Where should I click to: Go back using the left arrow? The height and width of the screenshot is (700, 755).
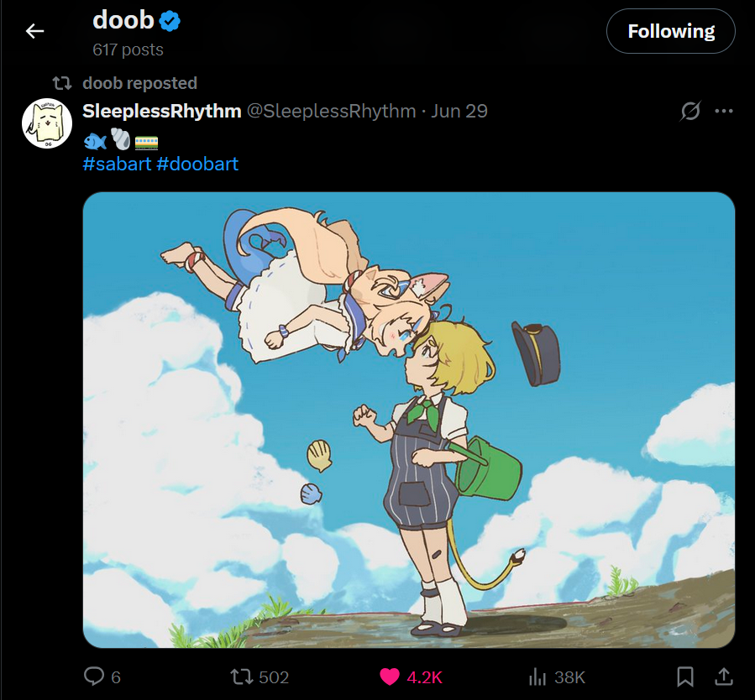point(34,31)
